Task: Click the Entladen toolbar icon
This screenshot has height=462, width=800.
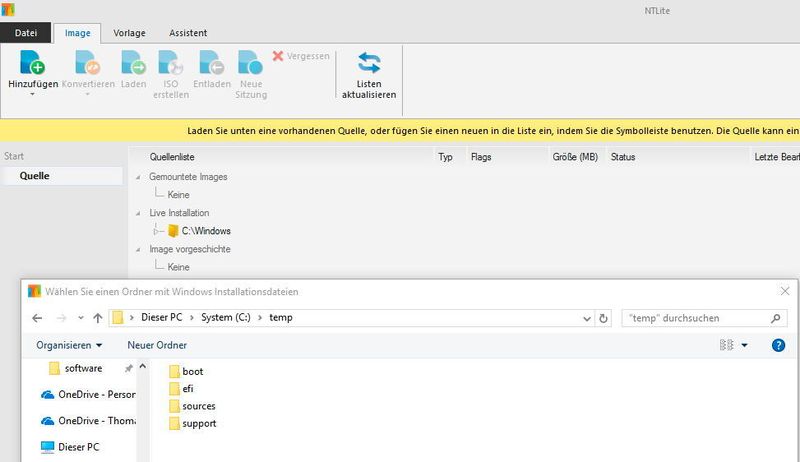Action: 212,63
